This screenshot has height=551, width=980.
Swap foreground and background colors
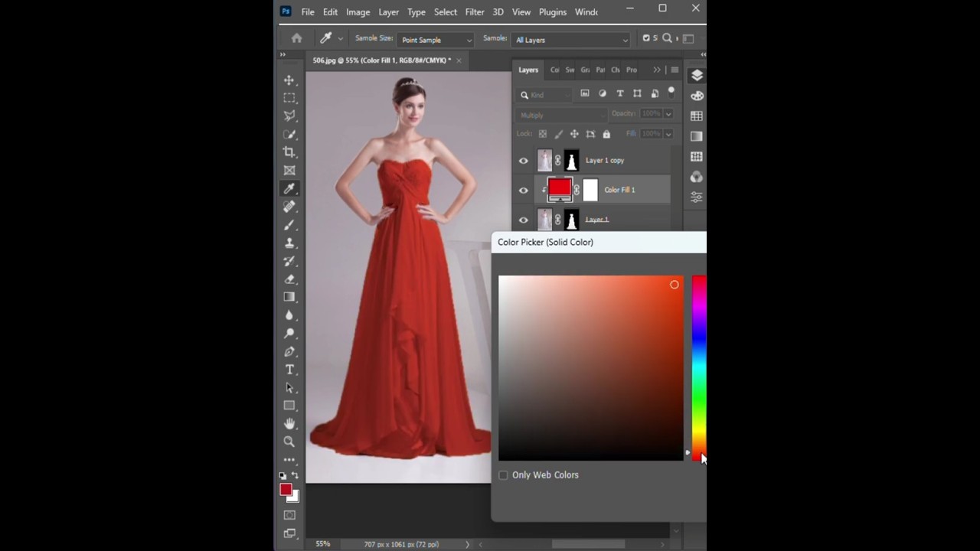tap(295, 476)
